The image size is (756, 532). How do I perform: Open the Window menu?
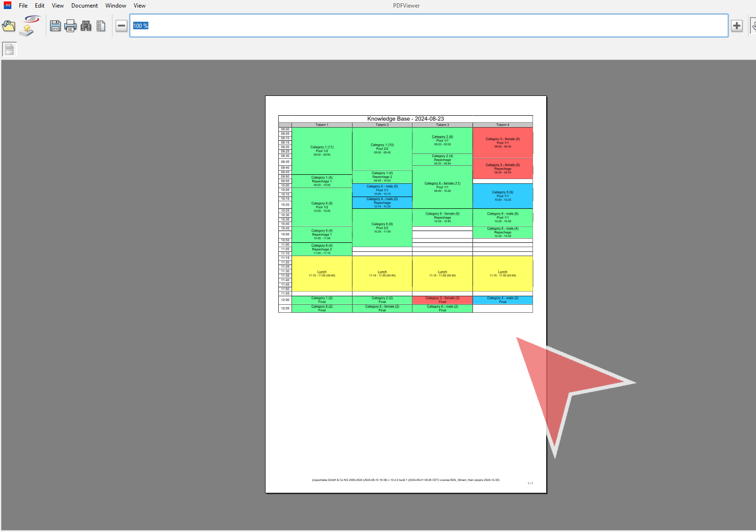[116, 6]
